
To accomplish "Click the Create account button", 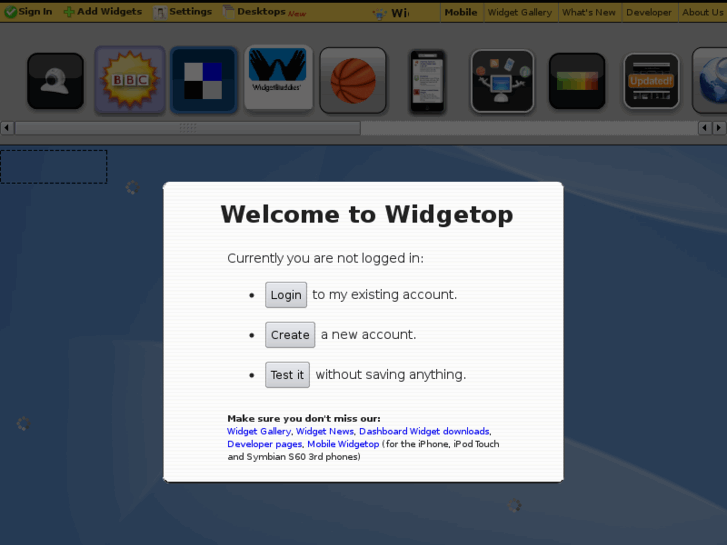I will [x=290, y=335].
